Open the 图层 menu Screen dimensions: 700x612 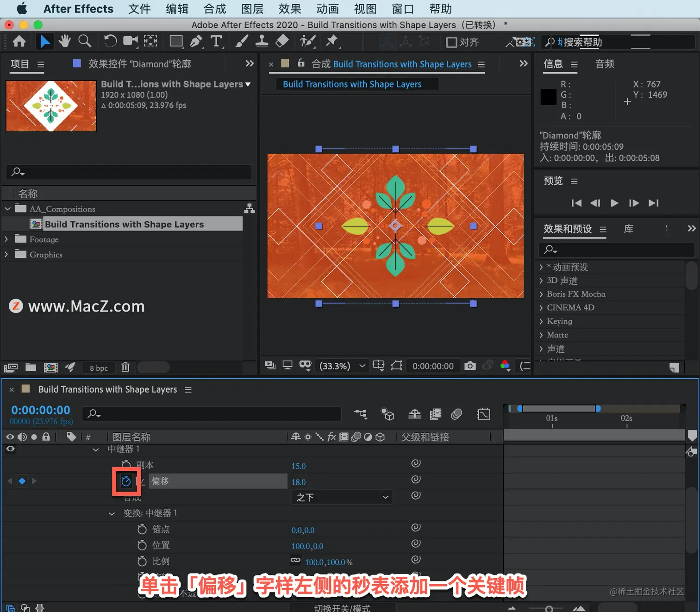click(x=252, y=9)
